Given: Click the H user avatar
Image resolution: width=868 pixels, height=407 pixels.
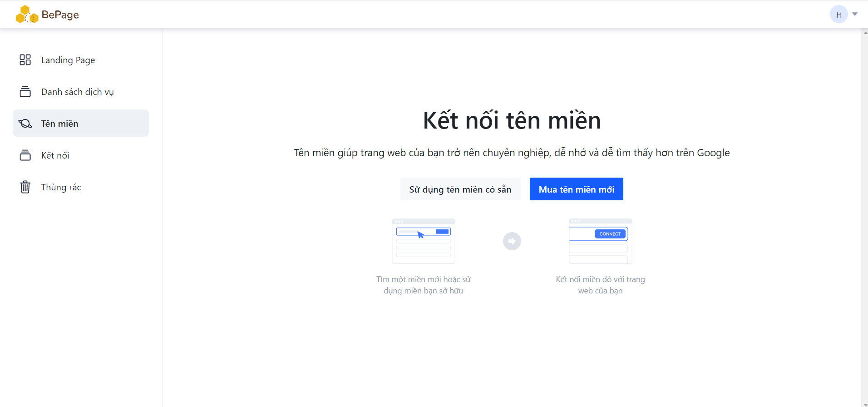Looking at the screenshot, I should (x=838, y=15).
